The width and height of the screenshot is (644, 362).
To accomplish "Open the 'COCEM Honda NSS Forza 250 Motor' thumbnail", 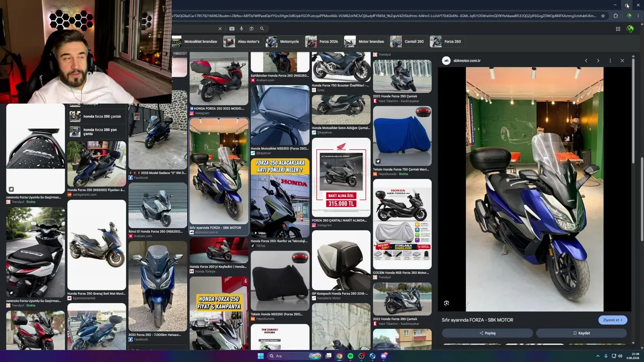I will tap(402, 224).
